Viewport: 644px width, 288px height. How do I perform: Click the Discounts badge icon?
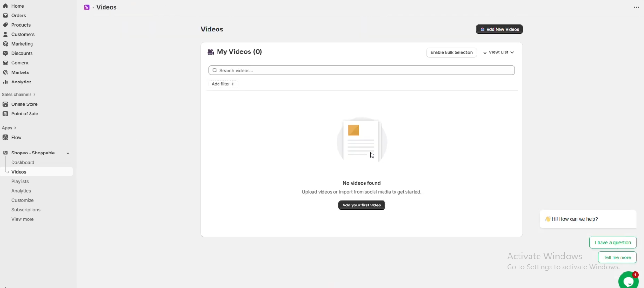click(x=6, y=53)
